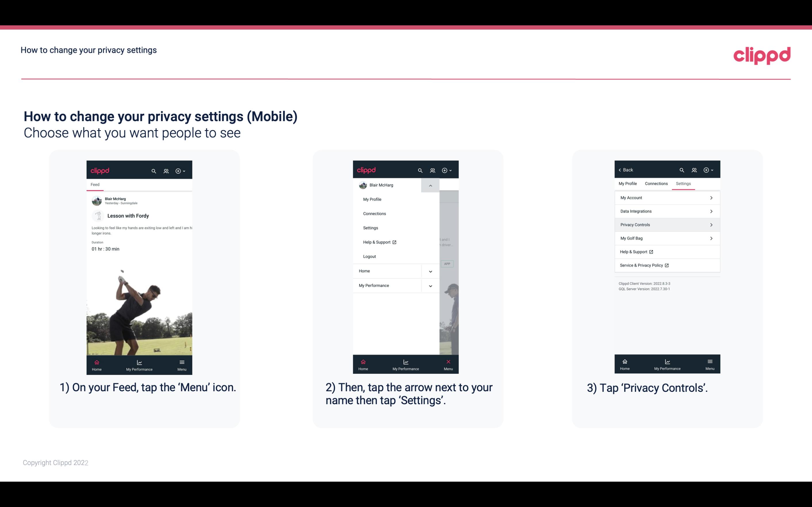The height and width of the screenshot is (507, 812).
Task: Select the Settings tab in profile view
Action: [x=683, y=183]
